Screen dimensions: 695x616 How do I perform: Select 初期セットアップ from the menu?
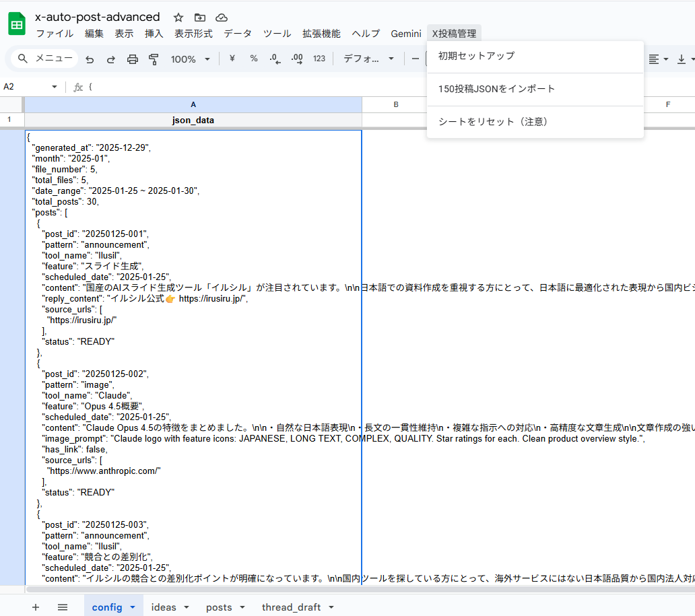[476, 56]
